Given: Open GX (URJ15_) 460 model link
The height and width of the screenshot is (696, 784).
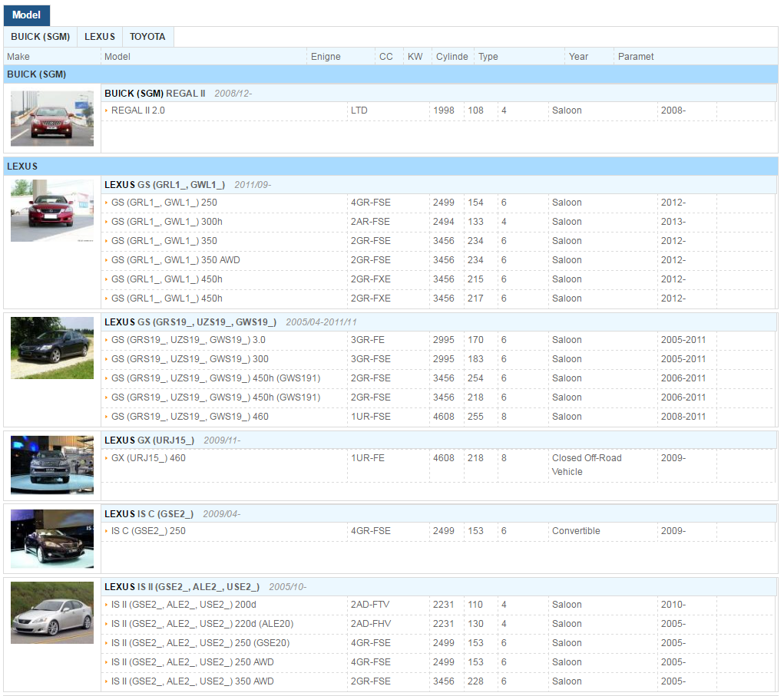Looking at the screenshot, I should [148, 457].
